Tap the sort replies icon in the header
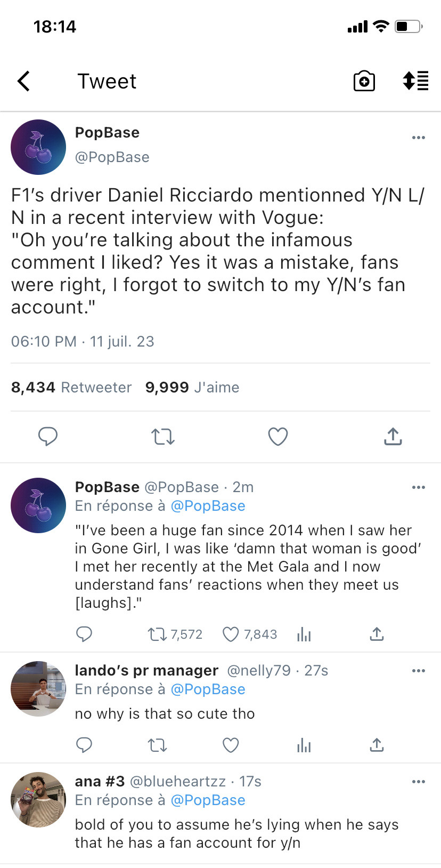Image resolution: width=441 pixels, height=868 pixels. tap(415, 81)
